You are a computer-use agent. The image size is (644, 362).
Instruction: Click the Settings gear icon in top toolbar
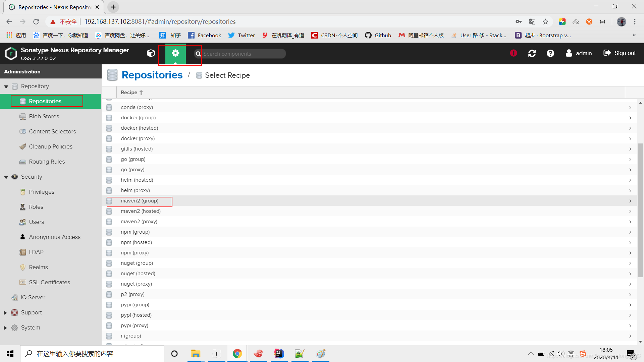[x=176, y=53]
